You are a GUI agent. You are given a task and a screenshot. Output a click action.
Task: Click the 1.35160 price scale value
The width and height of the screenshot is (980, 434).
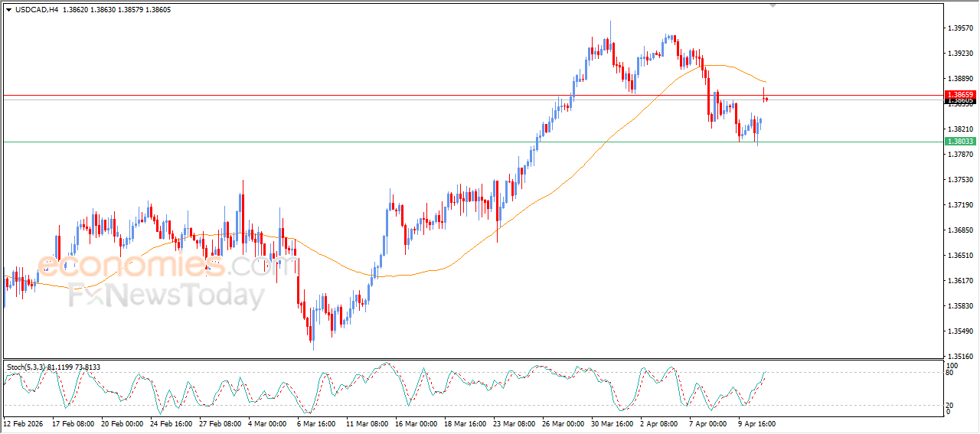click(960, 356)
